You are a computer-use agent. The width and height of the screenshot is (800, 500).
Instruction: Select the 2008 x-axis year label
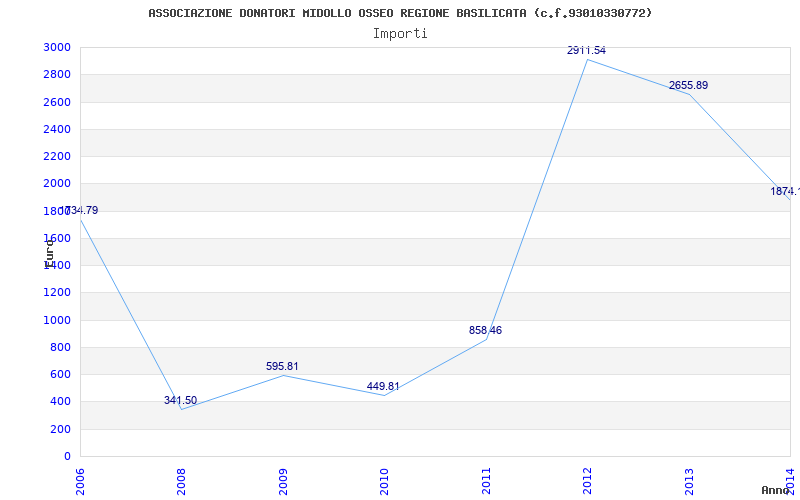tap(181, 482)
